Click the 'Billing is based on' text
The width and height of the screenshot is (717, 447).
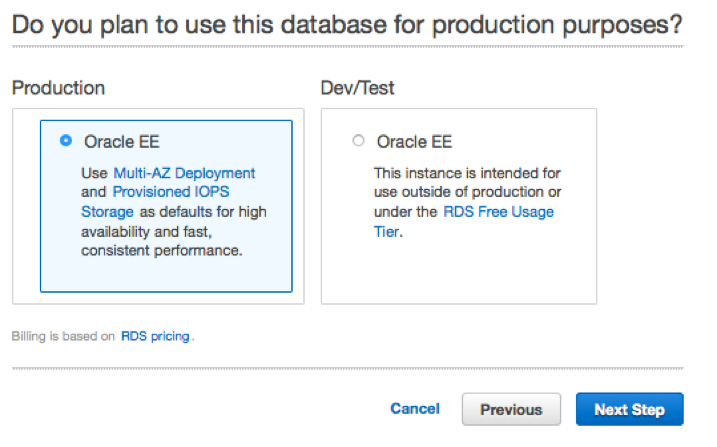pos(63,336)
